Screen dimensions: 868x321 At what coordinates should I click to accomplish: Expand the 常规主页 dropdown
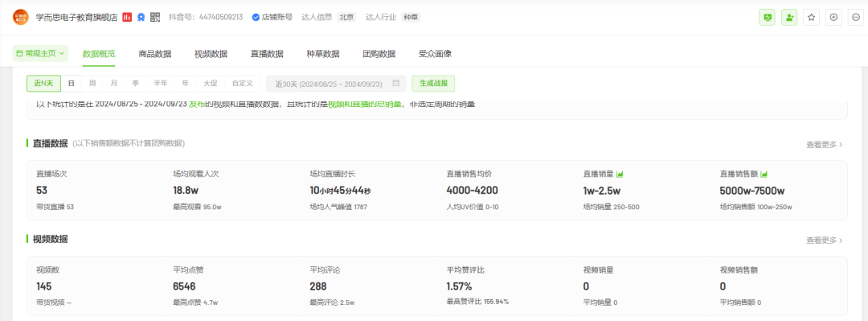click(40, 53)
